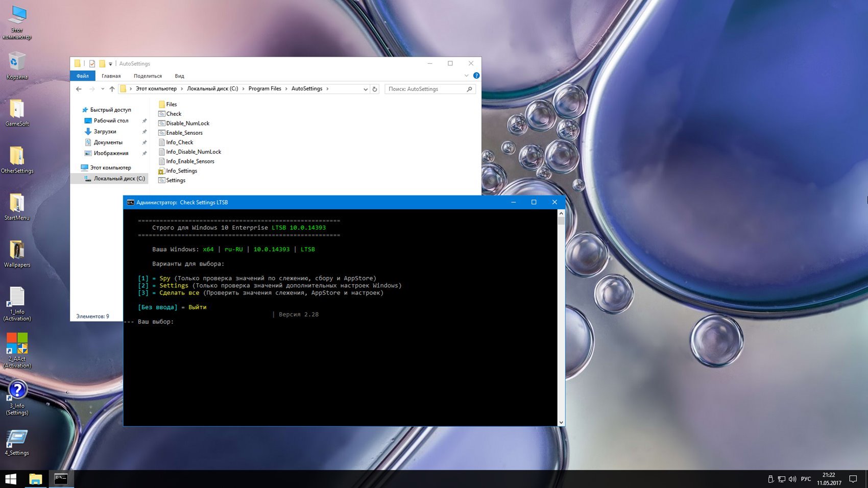Expand the address bar history dropdown

tap(366, 89)
